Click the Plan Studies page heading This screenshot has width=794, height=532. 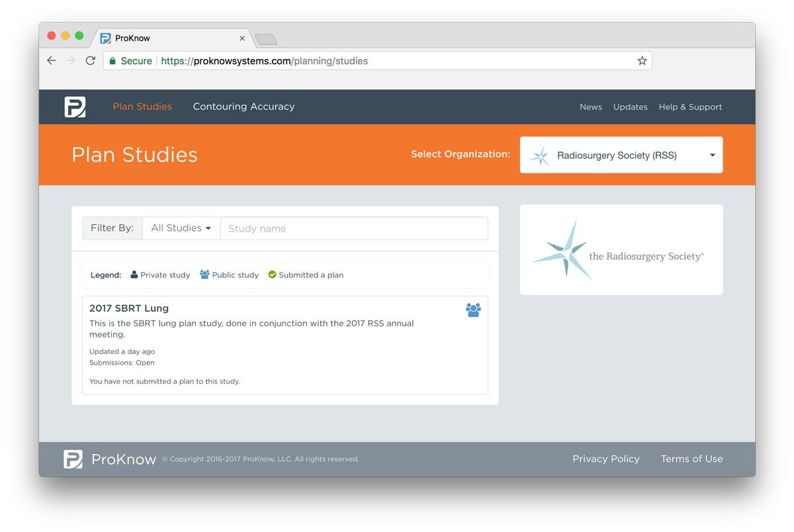tap(134, 155)
